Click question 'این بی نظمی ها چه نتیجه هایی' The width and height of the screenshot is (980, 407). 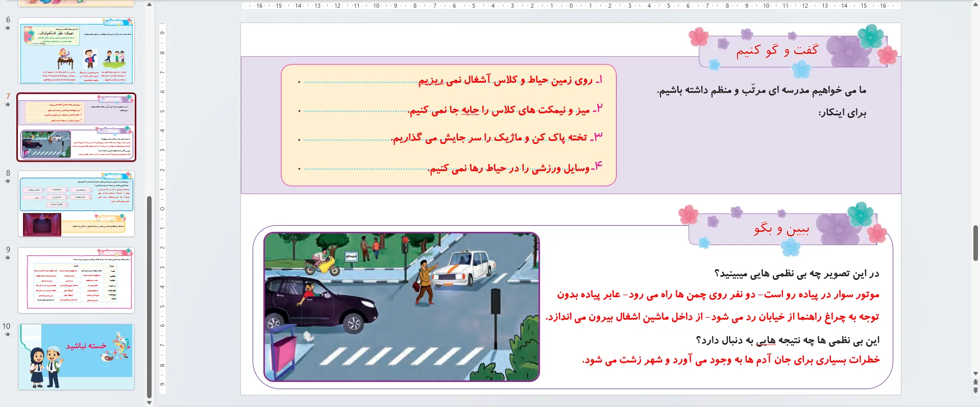click(x=788, y=340)
